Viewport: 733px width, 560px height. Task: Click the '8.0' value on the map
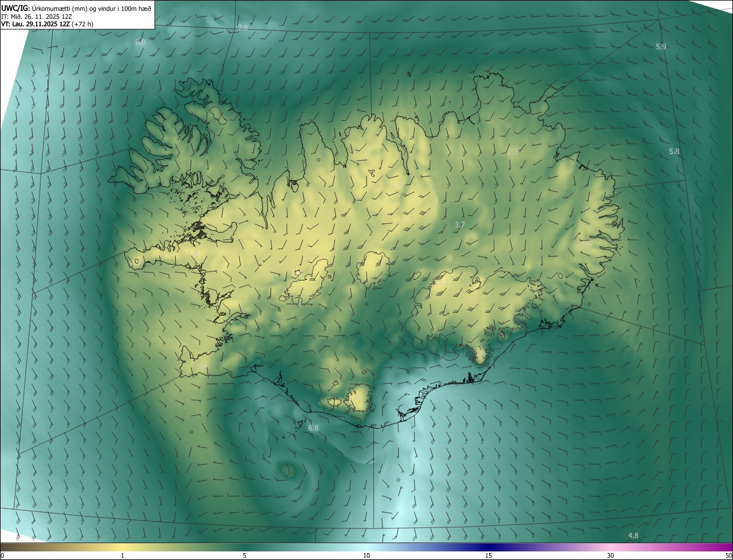click(140, 42)
